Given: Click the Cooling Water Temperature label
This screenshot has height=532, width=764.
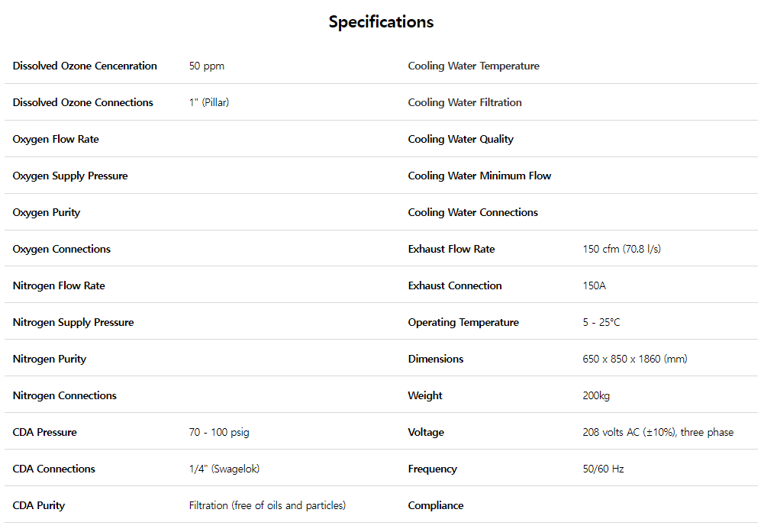Looking at the screenshot, I should (x=473, y=66).
